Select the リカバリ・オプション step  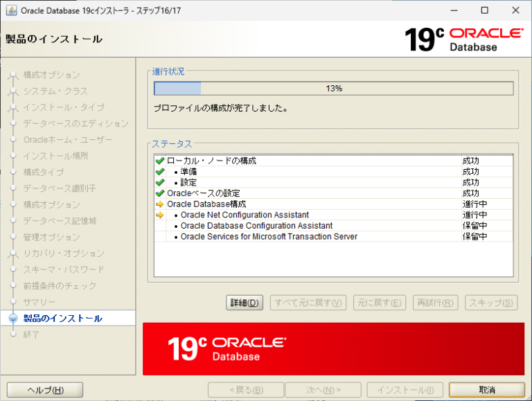pyautogui.click(x=64, y=253)
